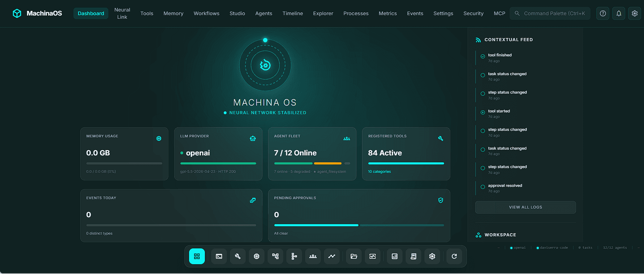
Task: Go to the Studio tab
Action: point(237,13)
